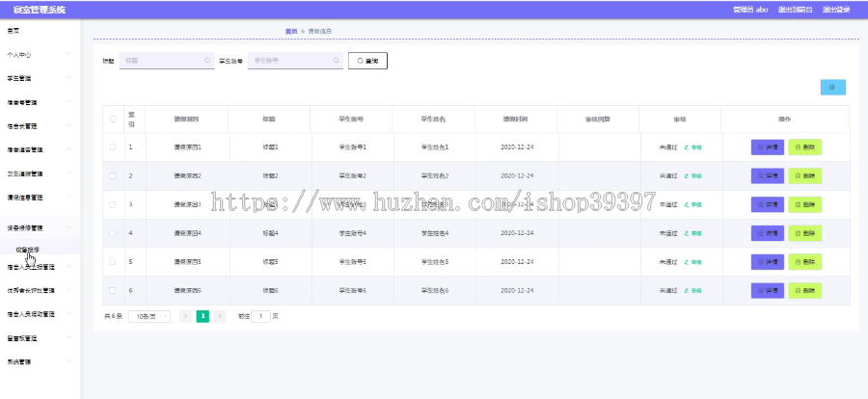The image size is (868, 399).
Task: Click 删除 for row 5
Action: [805, 262]
